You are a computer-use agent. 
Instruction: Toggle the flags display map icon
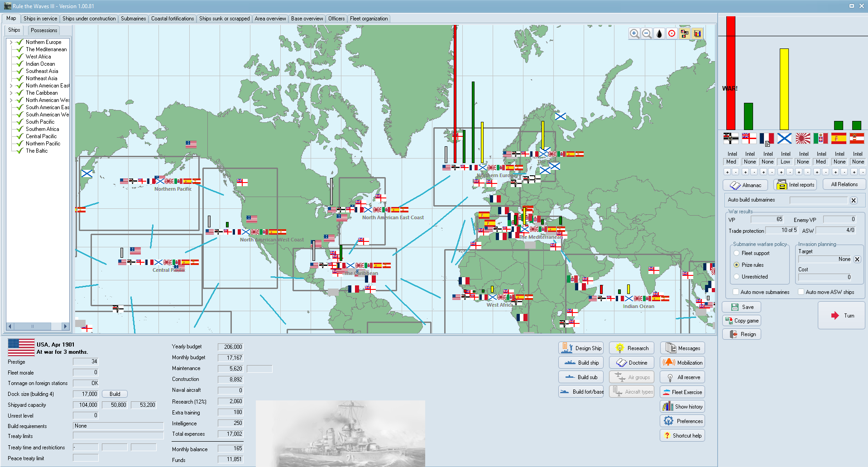pos(685,34)
